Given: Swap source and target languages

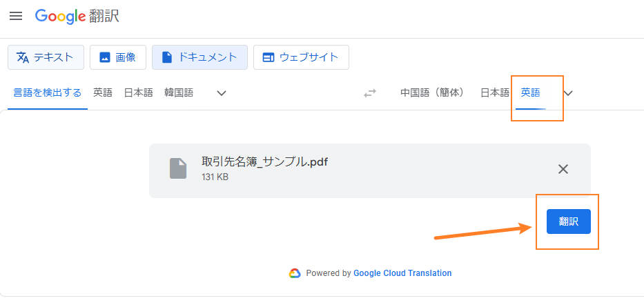Looking at the screenshot, I should click(370, 94).
